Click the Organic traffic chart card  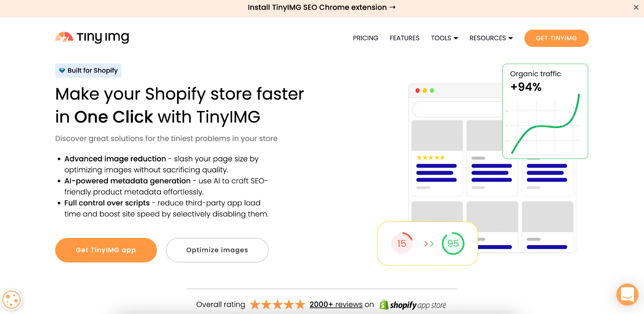point(545,111)
